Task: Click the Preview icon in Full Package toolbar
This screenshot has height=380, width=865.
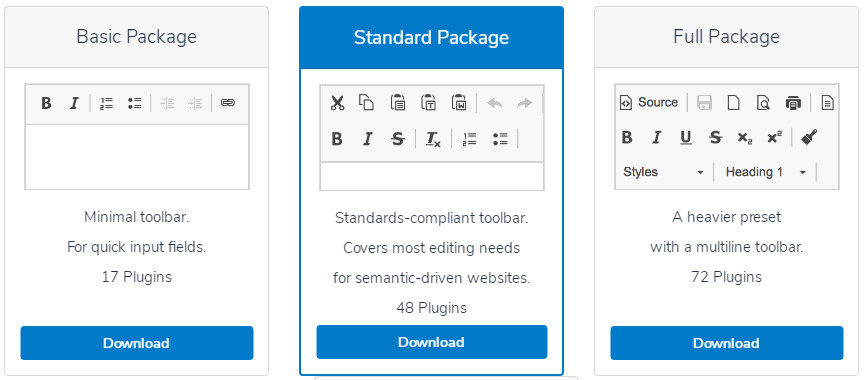Action: tap(763, 103)
